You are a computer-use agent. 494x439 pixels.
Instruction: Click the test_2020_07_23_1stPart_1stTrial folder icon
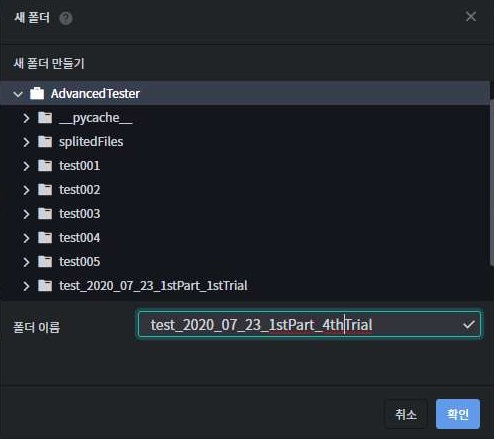(45, 286)
